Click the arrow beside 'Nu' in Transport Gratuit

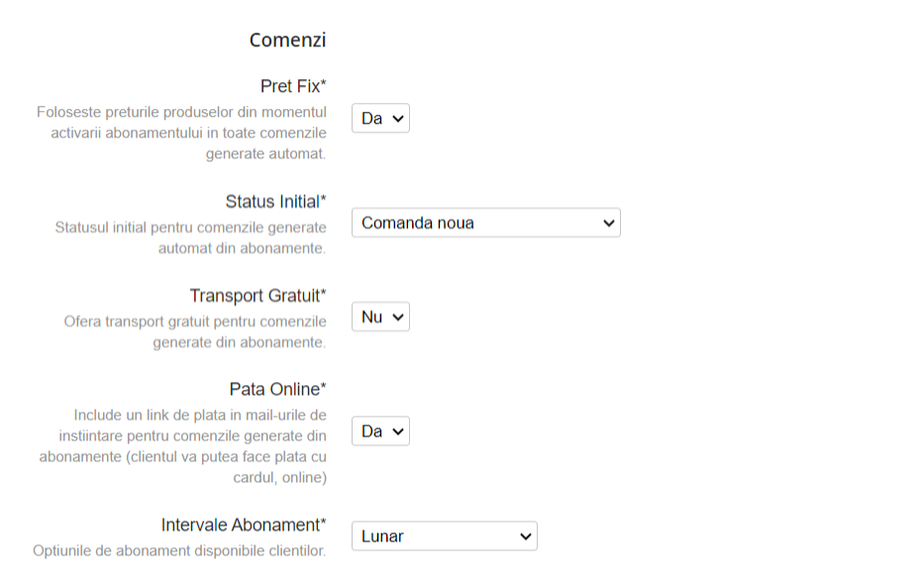coord(398,318)
